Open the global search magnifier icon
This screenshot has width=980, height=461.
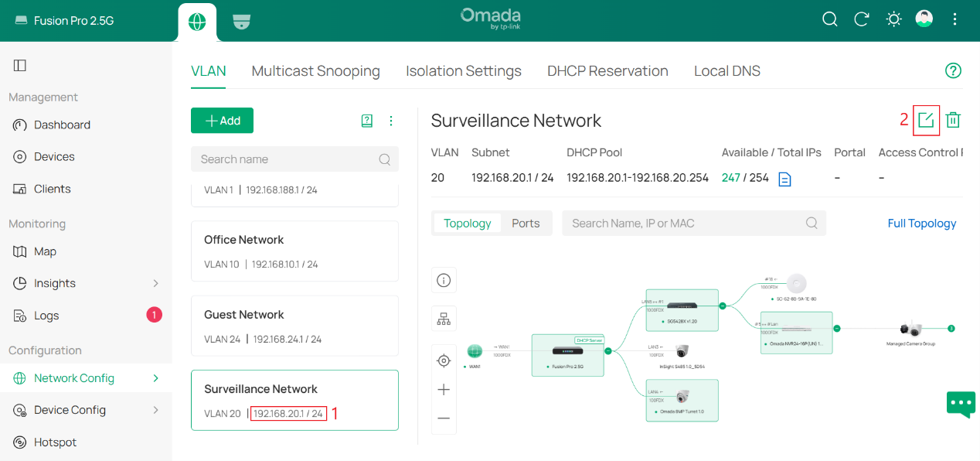(x=830, y=19)
